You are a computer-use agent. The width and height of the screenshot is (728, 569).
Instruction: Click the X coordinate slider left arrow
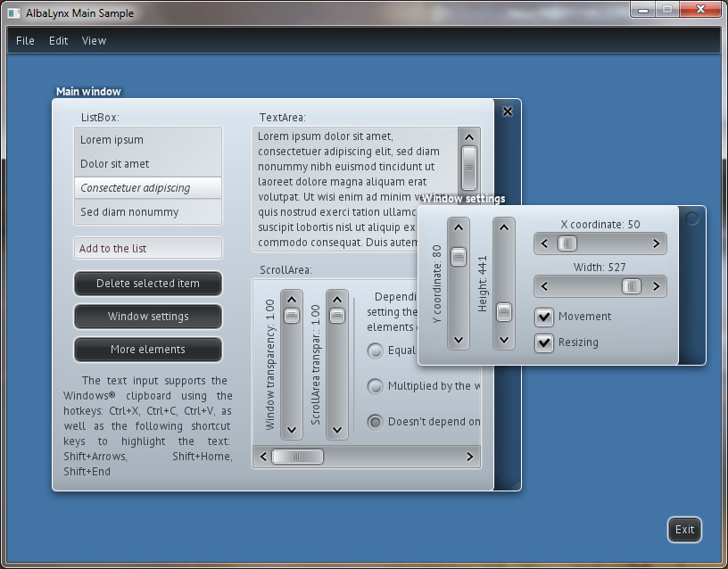click(544, 243)
